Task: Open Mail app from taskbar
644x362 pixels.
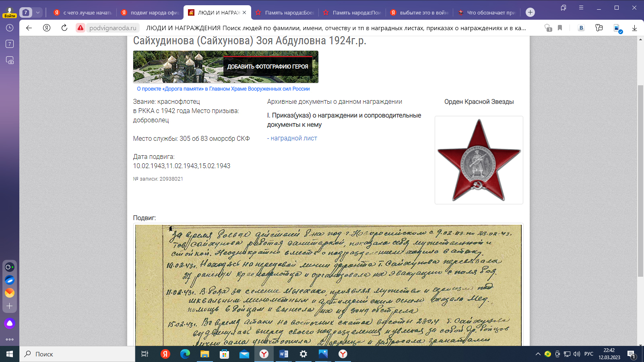Action: pyautogui.click(x=244, y=354)
